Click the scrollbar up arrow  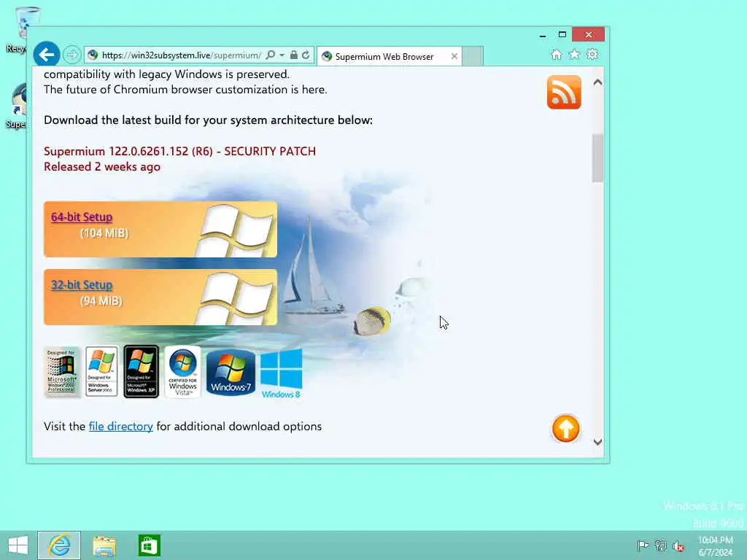click(x=598, y=82)
